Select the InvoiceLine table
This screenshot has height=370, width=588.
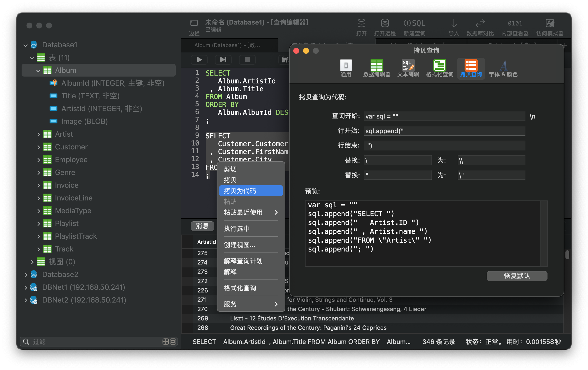(x=74, y=198)
